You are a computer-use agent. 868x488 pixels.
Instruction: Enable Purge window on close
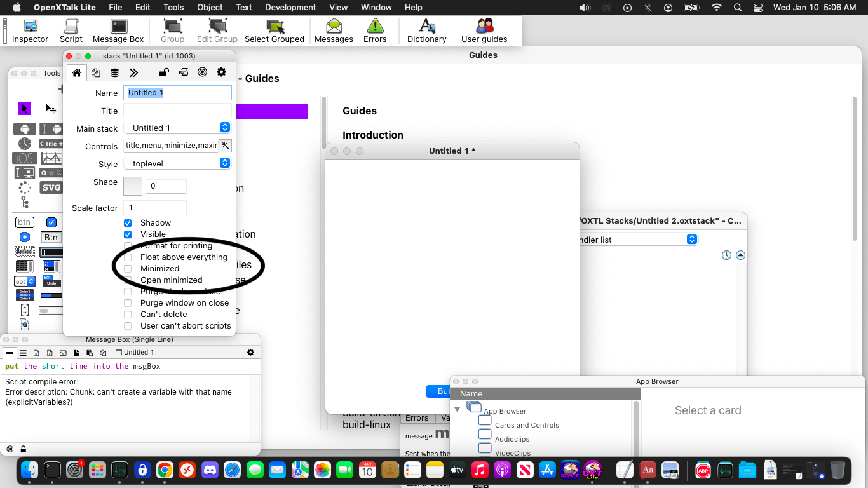(128, 303)
